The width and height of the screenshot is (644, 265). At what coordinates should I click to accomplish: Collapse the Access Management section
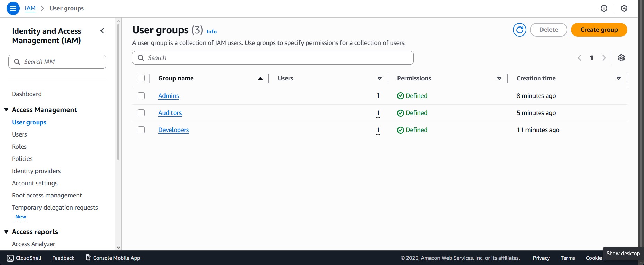pyautogui.click(x=6, y=110)
